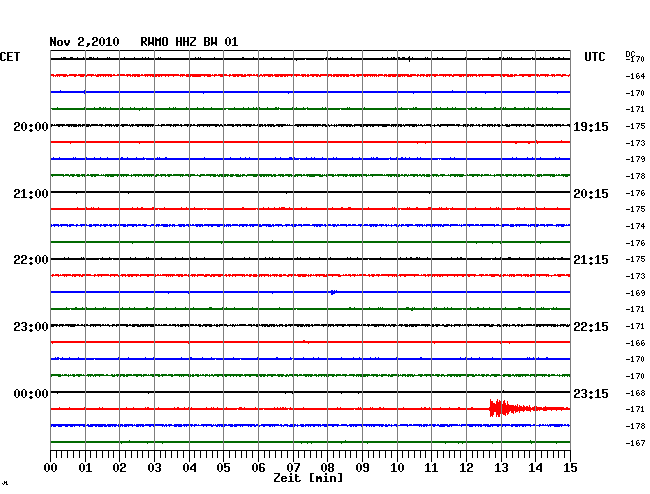650x494 pixels.
Task: Click the "Zeit [min]" axis title
Action: pyautogui.click(x=308, y=478)
